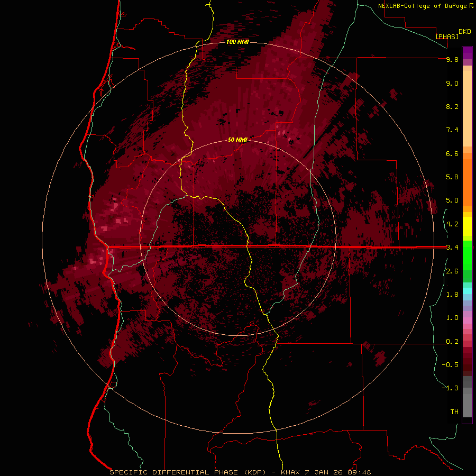The height and width of the screenshot is (476, 476).
Task: Click the 100 NMI range ring label
Action: pos(237,42)
